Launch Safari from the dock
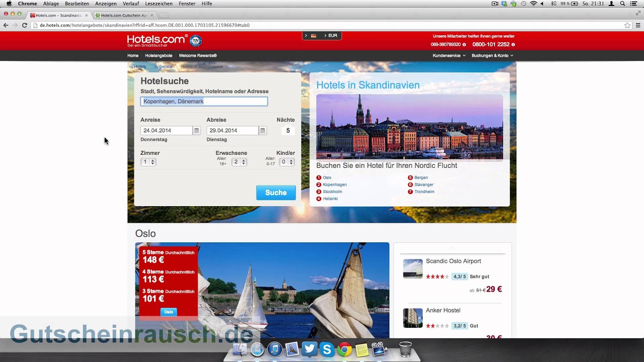The height and width of the screenshot is (362, 644). click(257, 349)
